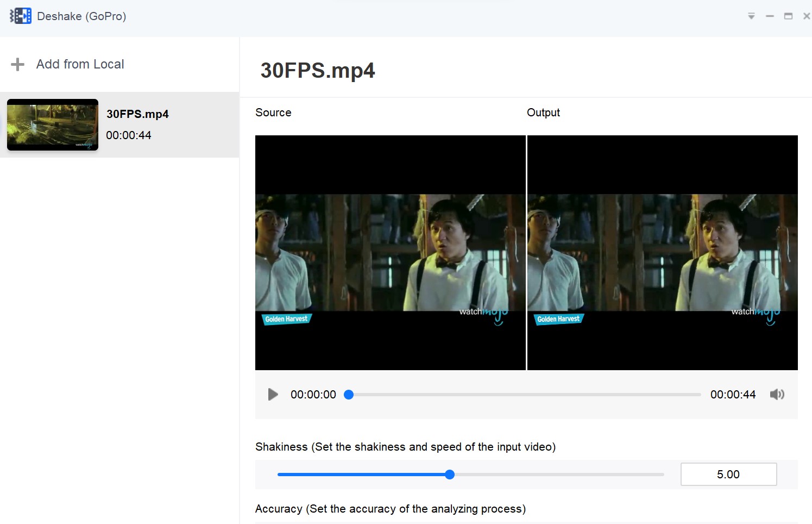Click the Deshake app film icon
Image resolution: width=812 pixels, height=524 pixels.
(x=21, y=16)
